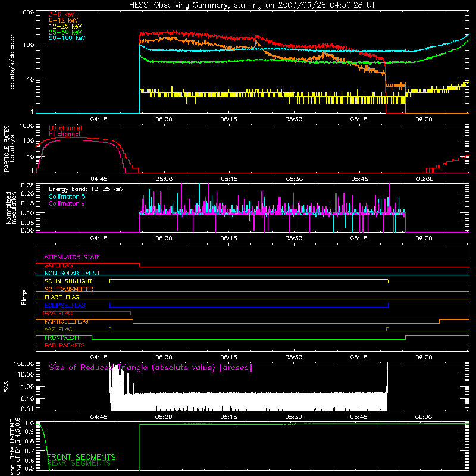This screenshot has height=476, width=476.
Task: Click the 1000 tick on the counts/s/detector axis
Action: (26, 12)
